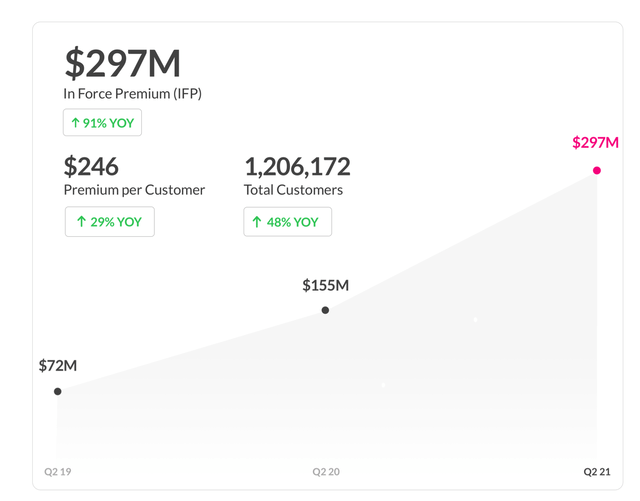Click the 48% YOY badge text
This screenshot has height=501, width=640.
(x=292, y=222)
